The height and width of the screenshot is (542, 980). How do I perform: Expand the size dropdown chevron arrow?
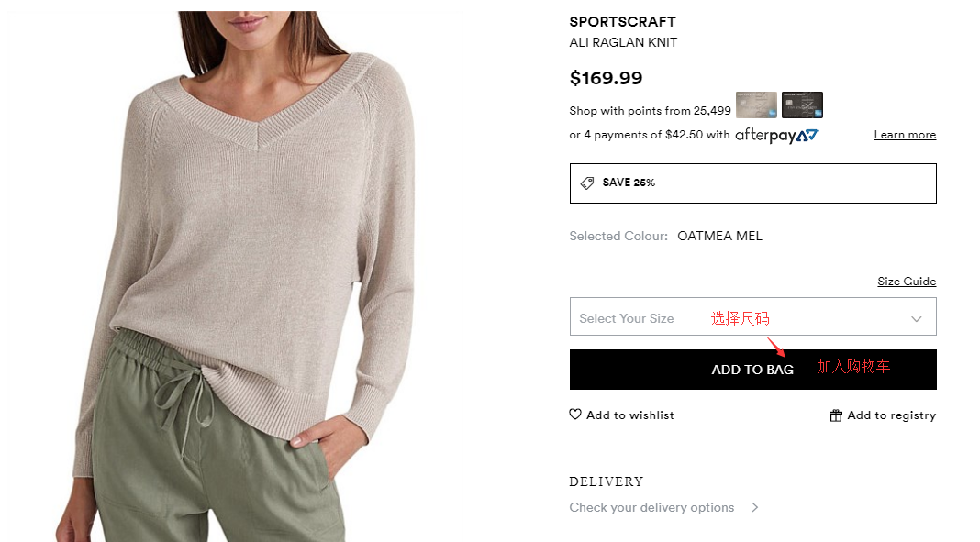tap(916, 319)
